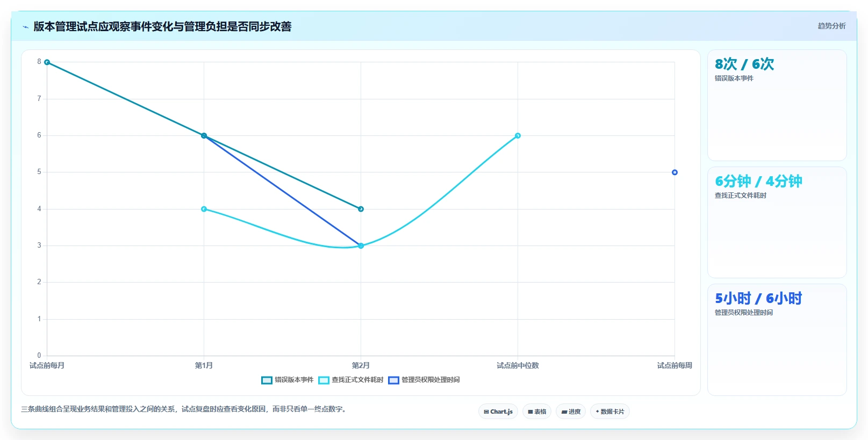Click x-axis label 试点前每周
The width and height of the screenshot is (868, 440).
click(675, 365)
